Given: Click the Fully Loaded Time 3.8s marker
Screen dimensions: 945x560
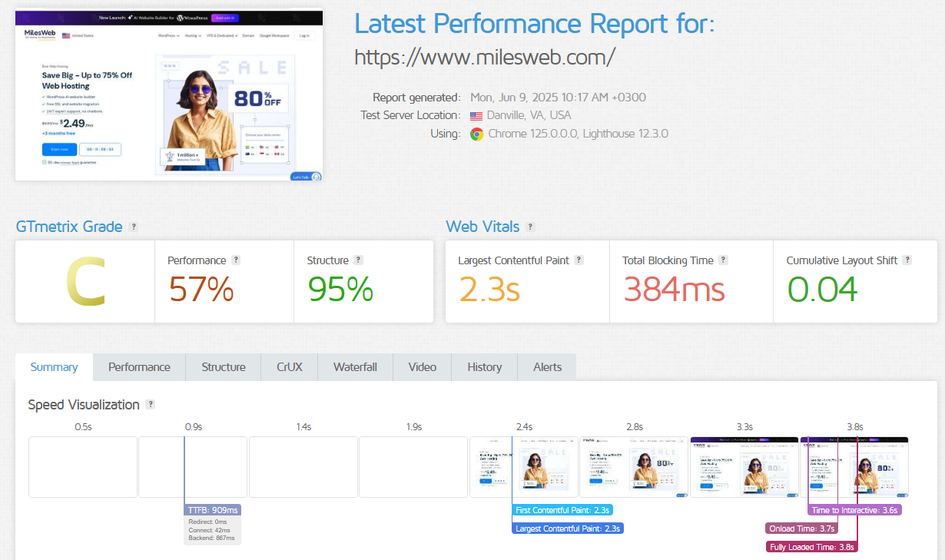Looking at the screenshot, I should point(811,547).
